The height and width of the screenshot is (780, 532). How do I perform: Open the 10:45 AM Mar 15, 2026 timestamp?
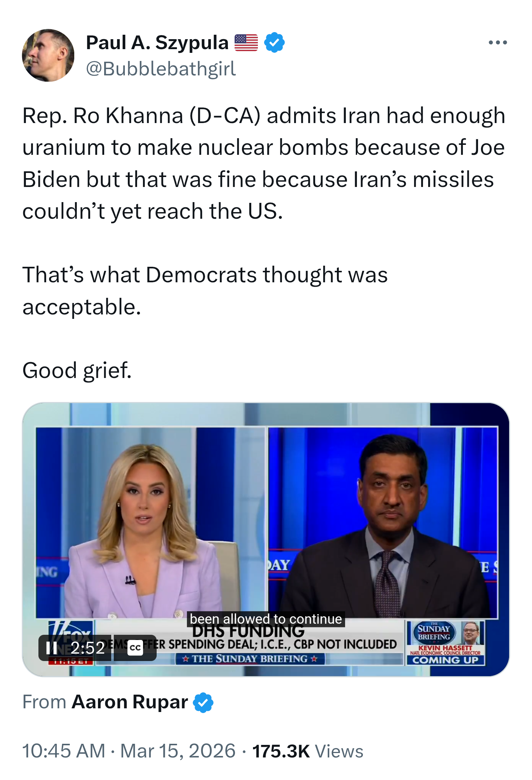coord(129,751)
